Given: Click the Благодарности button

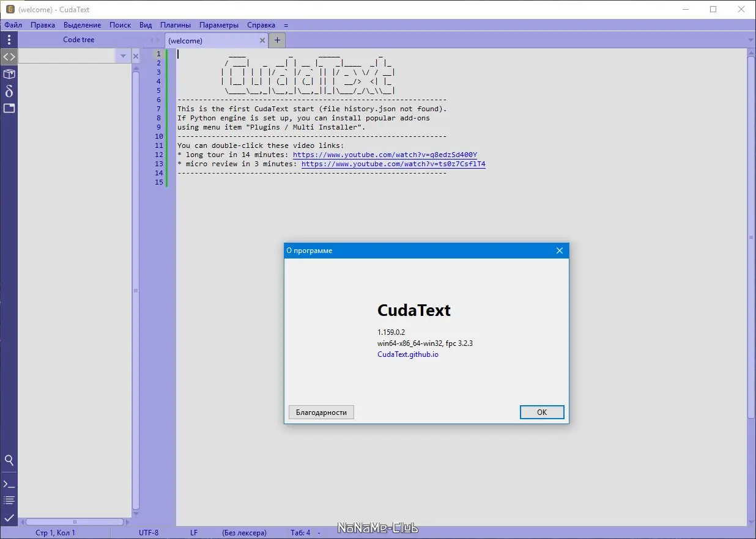Looking at the screenshot, I should [321, 413].
